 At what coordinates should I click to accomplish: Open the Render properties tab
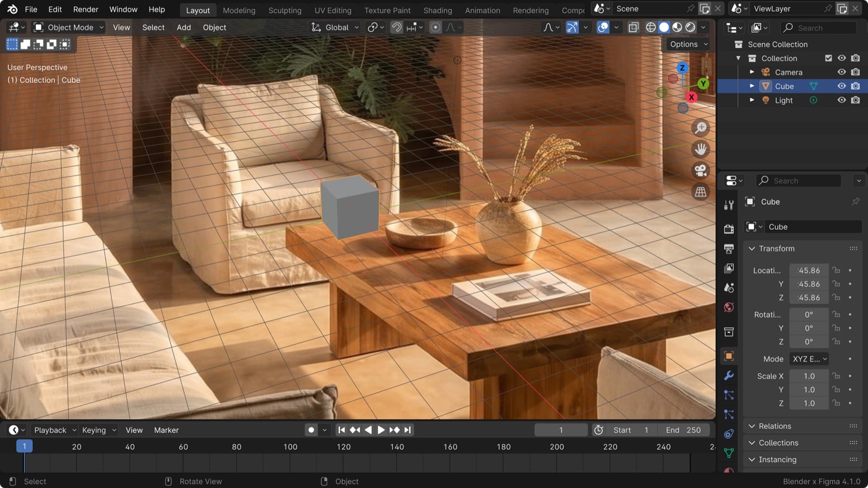pos(729,229)
